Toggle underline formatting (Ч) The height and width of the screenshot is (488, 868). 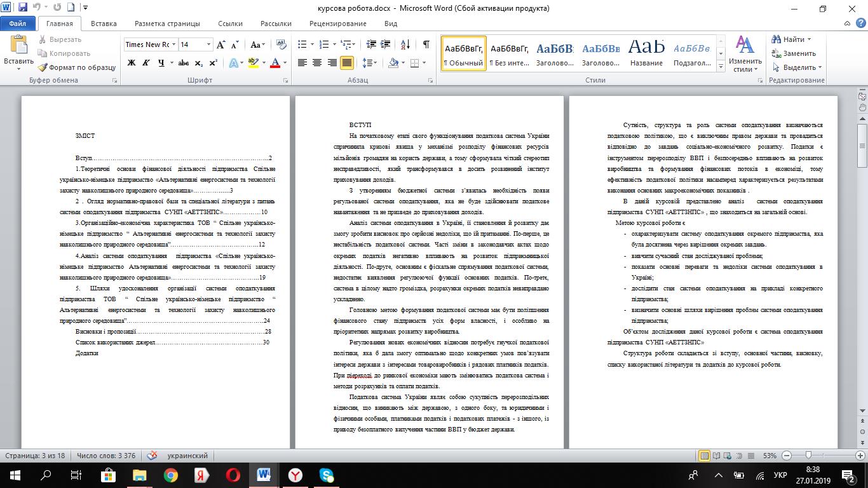(161, 63)
